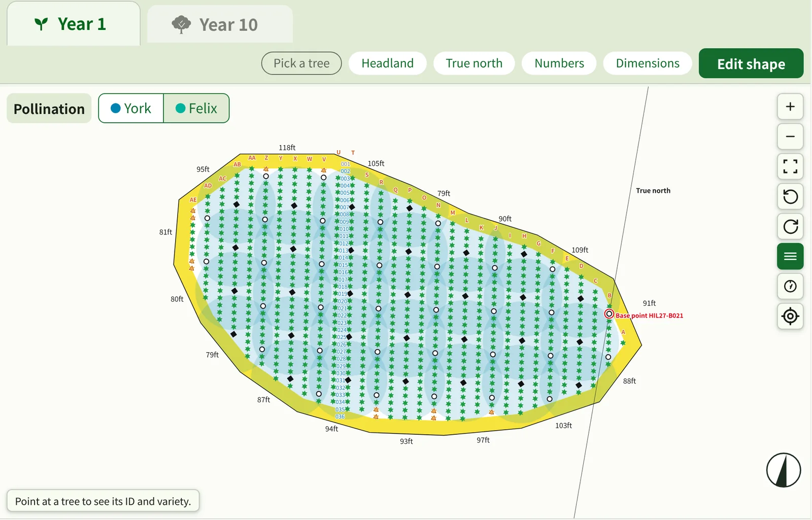Click the teal Felix color dot
The height and width of the screenshot is (520, 812).
coord(180,108)
